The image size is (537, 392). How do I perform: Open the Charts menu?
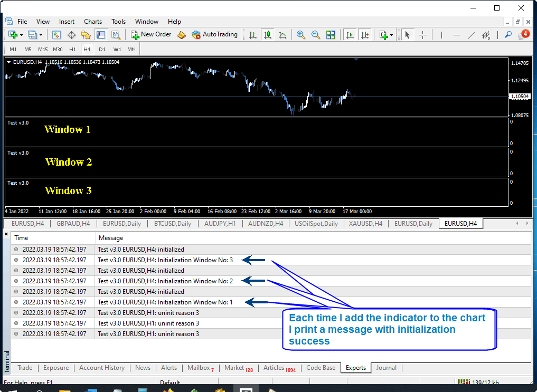pyautogui.click(x=93, y=22)
